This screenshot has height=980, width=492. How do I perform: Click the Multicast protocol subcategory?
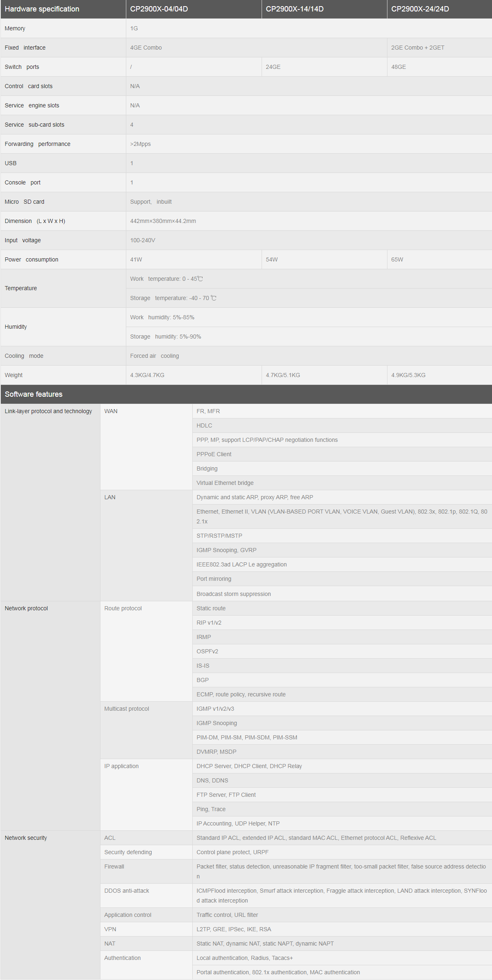146,730
